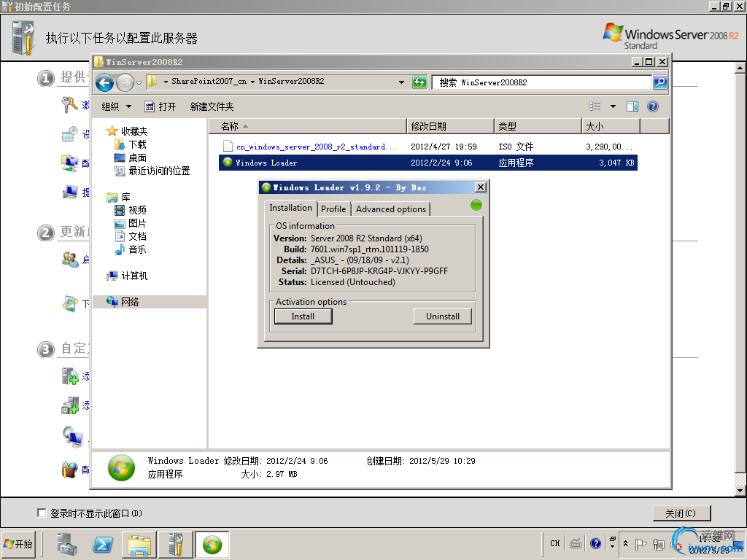Open 最近访问的位置 in navigation pane
Screen dimensions: 747x560
(152, 171)
